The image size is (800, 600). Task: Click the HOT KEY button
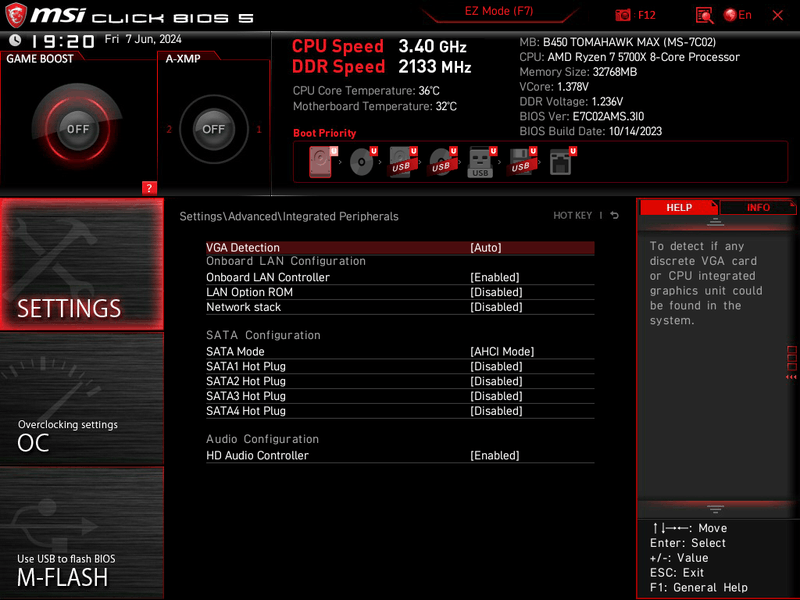coord(572,215)
